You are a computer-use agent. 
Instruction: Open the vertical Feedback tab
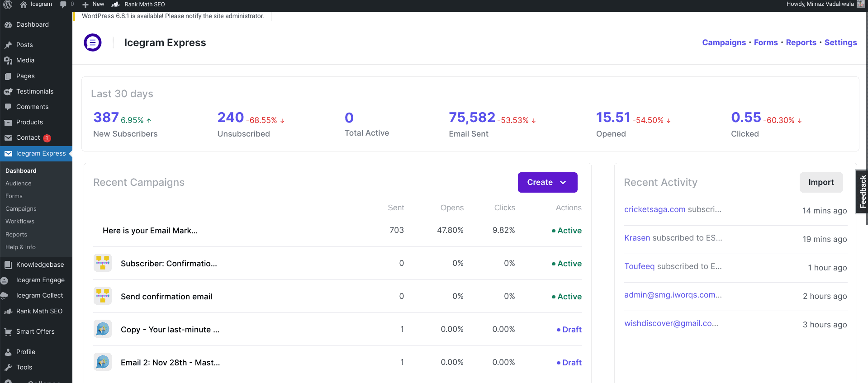(x=863, y=191)
